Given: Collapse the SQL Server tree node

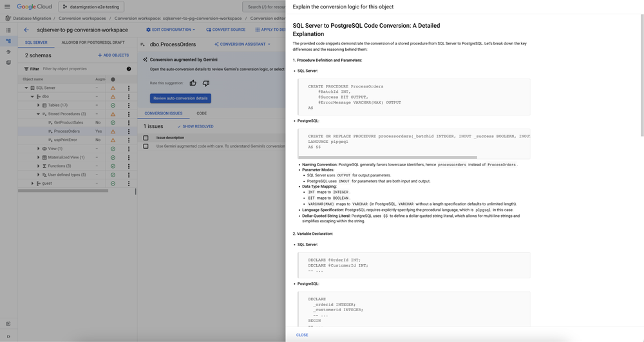Looking at the screenshot, I should 26,88.
